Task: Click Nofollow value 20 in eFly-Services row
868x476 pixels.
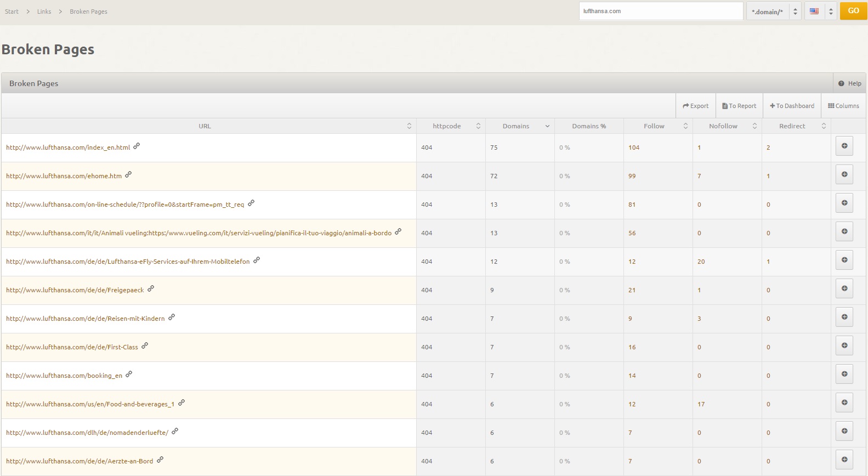Action: click(701, 262)
